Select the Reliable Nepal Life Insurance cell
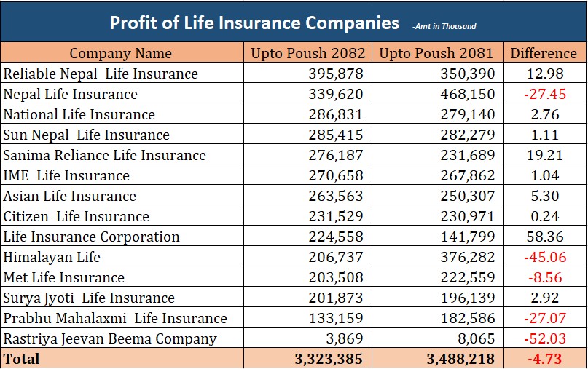Image resolution: width=588 pixels, height=369 pixels. coord(101,74)
